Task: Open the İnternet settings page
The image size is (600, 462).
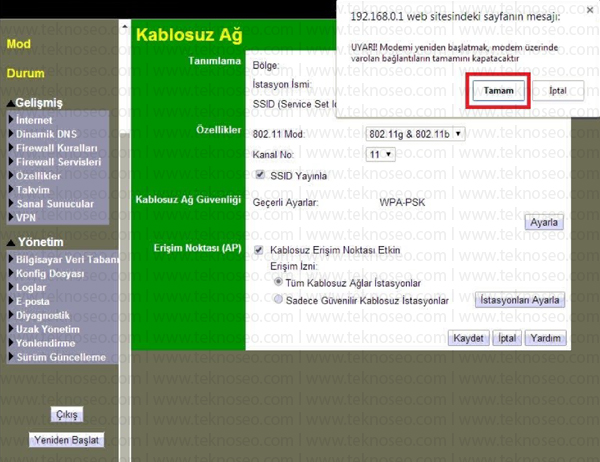Action: 34,120
